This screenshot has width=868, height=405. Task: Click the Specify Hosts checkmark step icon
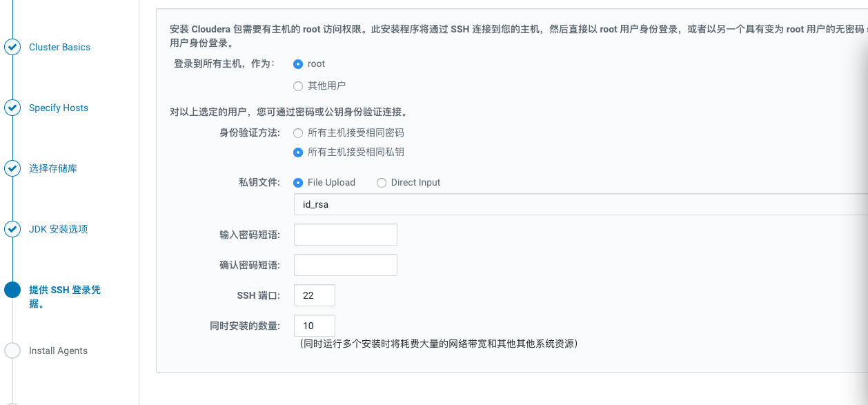pyautogui.click(x=12, y=108)
